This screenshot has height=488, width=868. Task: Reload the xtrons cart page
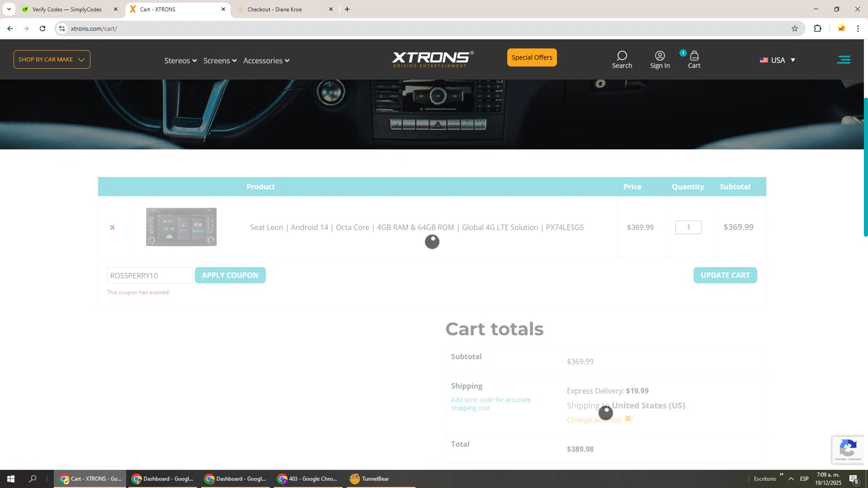coord(42,28)
